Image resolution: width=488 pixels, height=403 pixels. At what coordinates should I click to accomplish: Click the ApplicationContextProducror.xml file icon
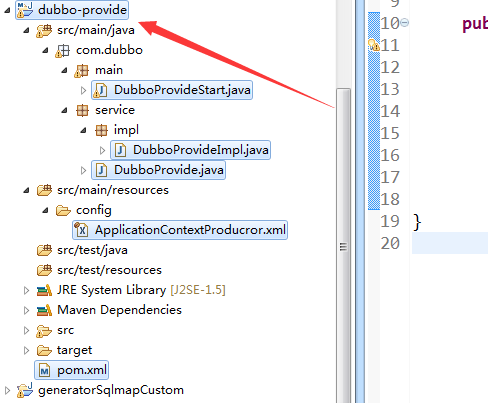click(81, 230)
